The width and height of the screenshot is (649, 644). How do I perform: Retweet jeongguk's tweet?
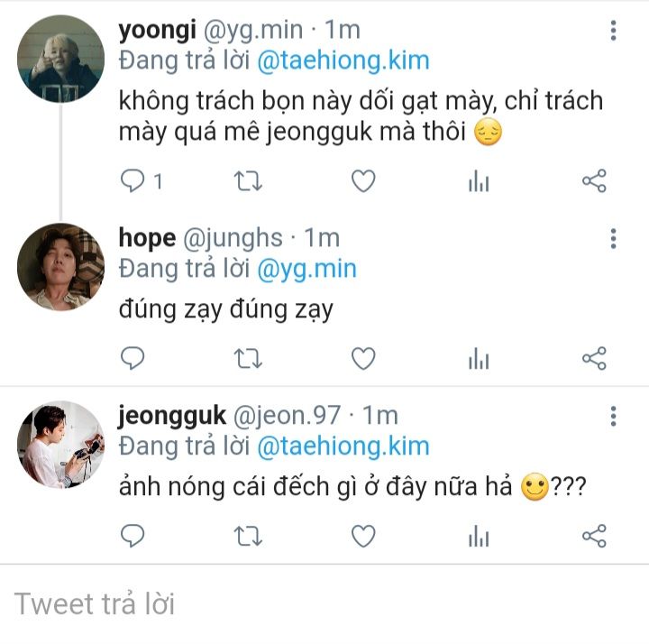click(247, 537)
